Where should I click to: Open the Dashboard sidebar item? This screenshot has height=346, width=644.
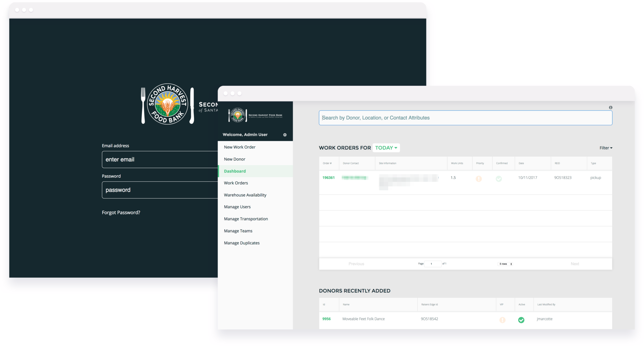(x=255, y=171)
